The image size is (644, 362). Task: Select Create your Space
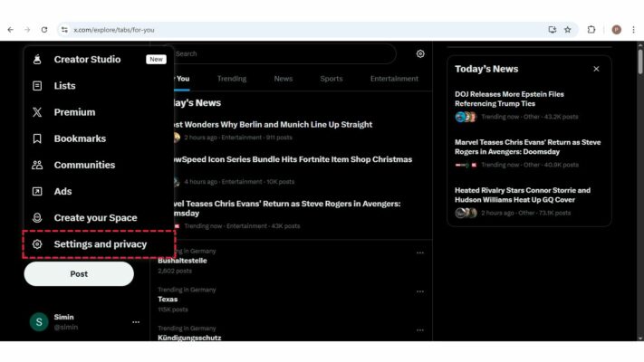coord(99,217)
